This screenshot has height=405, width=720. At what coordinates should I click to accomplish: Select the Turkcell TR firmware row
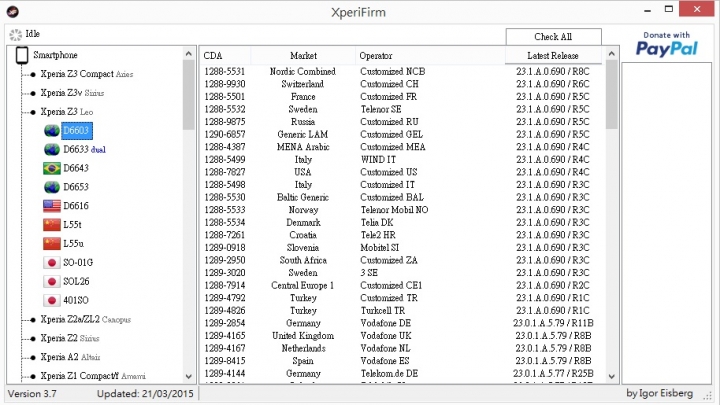pyautogui.click(x=402, y=311)
